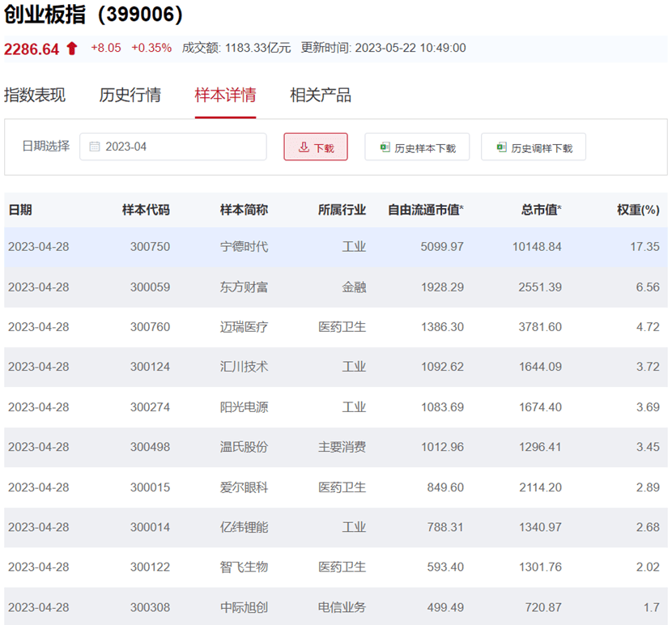672x625 pixels.
Task: Select the 汇川技术 name cell
Action: (x=244, y=367)
